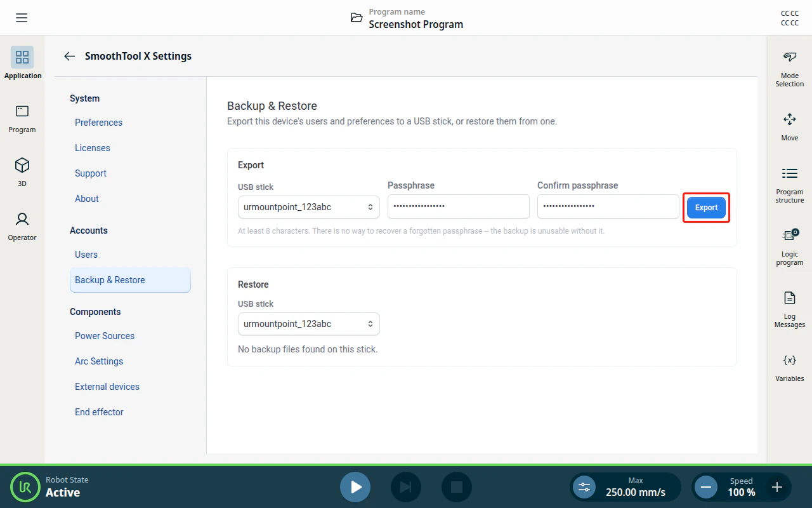
Task: Go back from SmoothTool X Settings
Action: 70,56
